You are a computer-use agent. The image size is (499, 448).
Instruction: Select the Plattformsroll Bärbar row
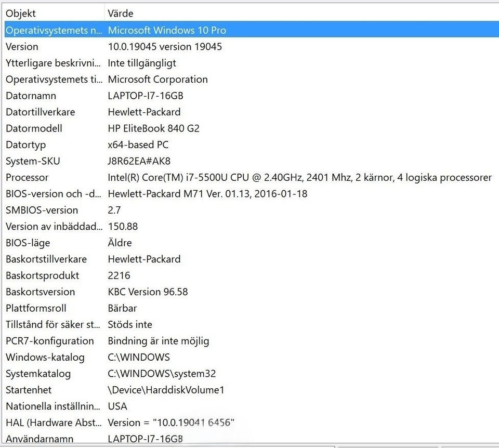(x=122, y=308)
